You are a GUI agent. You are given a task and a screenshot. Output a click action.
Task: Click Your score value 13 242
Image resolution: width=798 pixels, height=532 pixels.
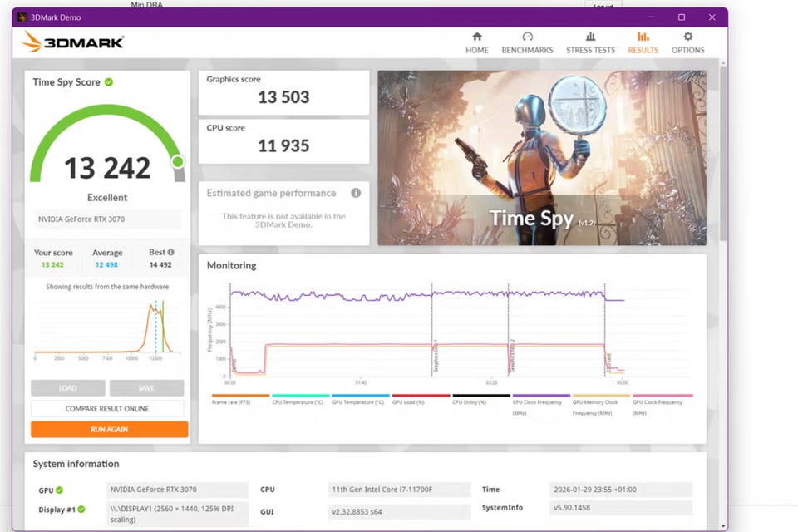click(x=52, y=264)
